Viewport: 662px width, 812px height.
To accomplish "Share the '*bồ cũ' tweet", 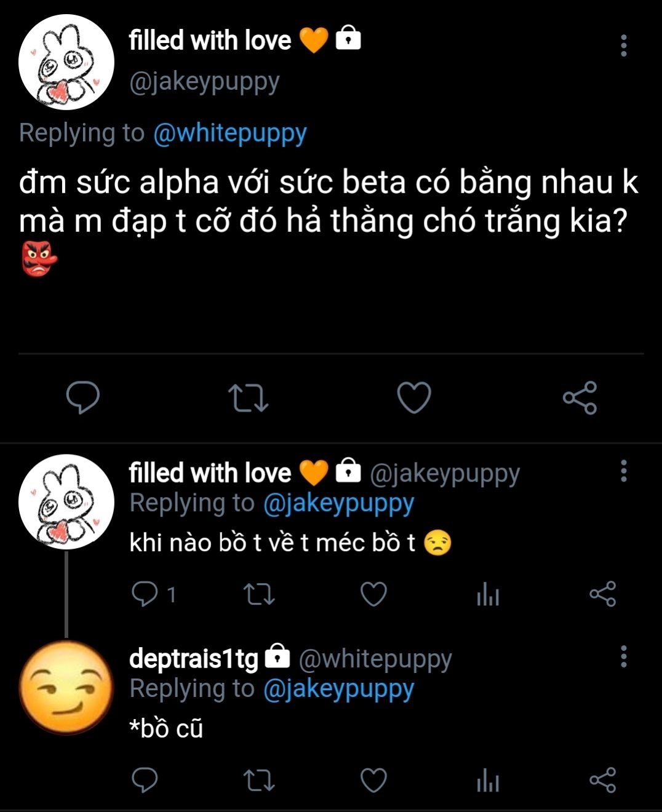I will pyautogui.click(x=602, y=780).
